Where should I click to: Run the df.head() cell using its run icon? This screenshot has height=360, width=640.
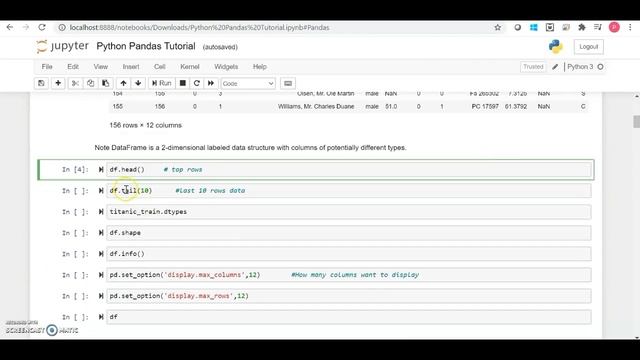(101, 169)
